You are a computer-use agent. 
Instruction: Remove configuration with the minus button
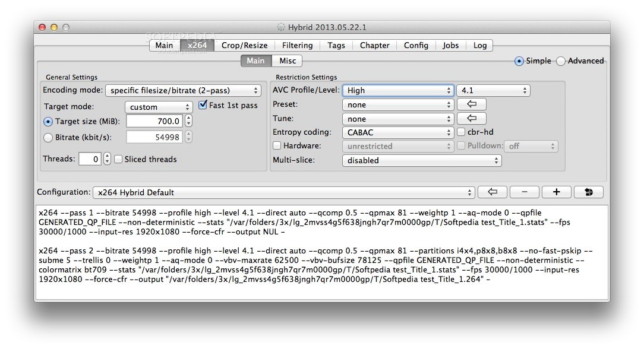(525, 192)
